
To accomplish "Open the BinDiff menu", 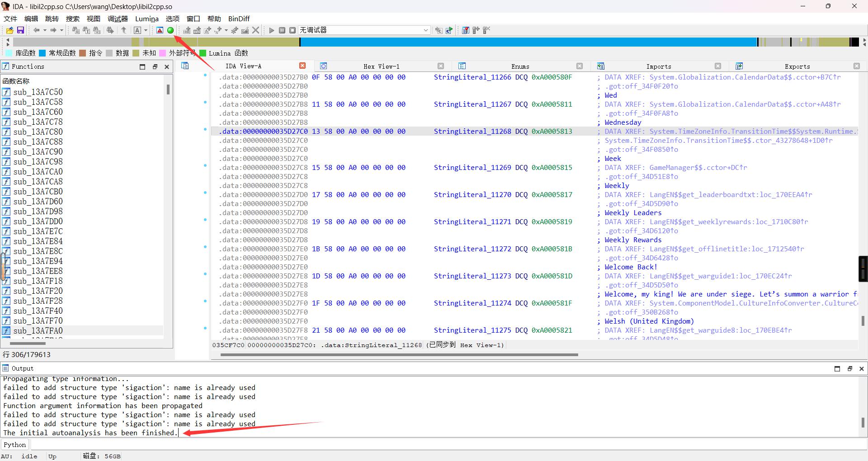I will pyautogui.click(x=239, y=19).
